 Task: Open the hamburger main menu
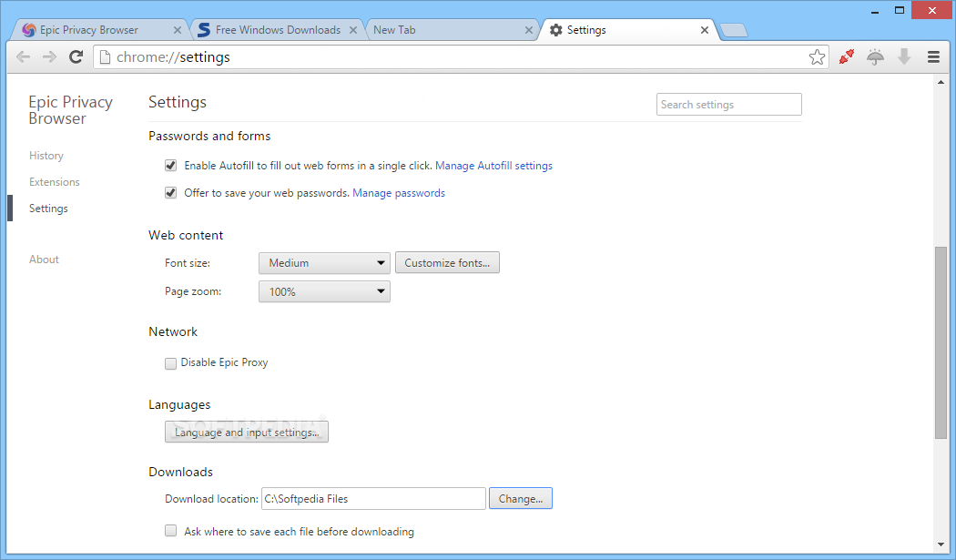point(933,56)
